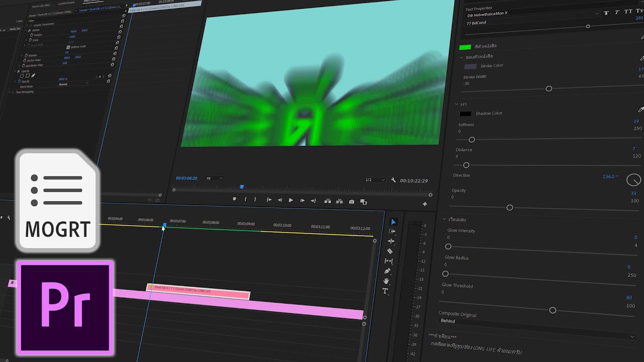Click free draw bezier pen mask
The height and width of the screenshot is (362, 644).
click(33, 76)
